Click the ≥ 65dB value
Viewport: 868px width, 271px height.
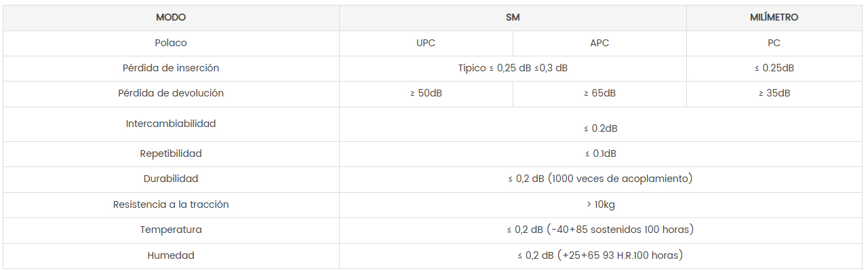(599, 93)
